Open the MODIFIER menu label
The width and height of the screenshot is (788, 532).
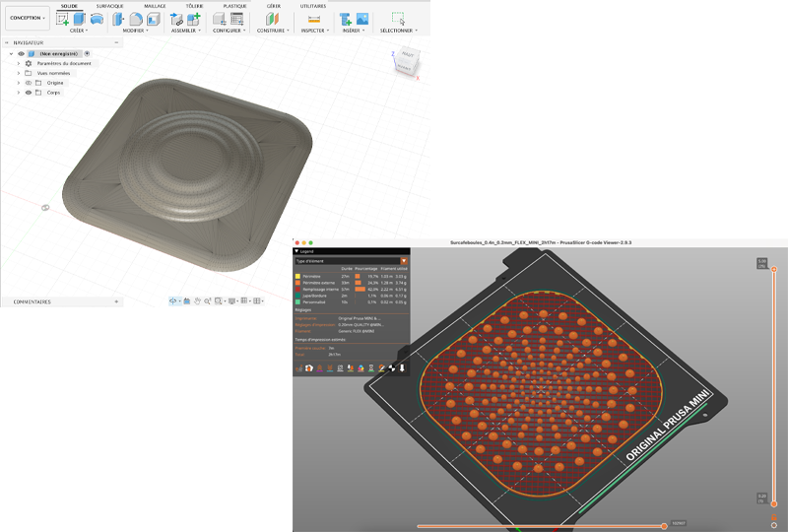(136, 31)
